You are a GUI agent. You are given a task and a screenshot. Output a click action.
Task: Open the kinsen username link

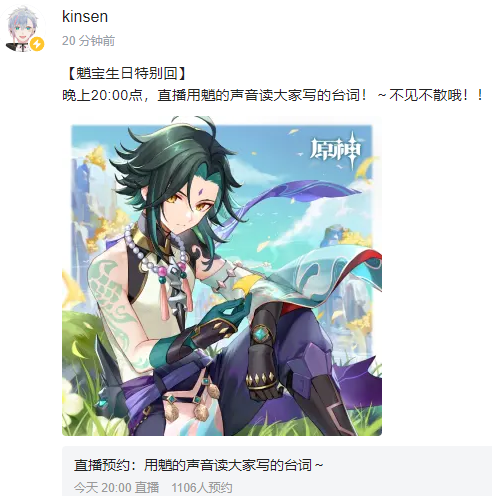coord(85,17)
